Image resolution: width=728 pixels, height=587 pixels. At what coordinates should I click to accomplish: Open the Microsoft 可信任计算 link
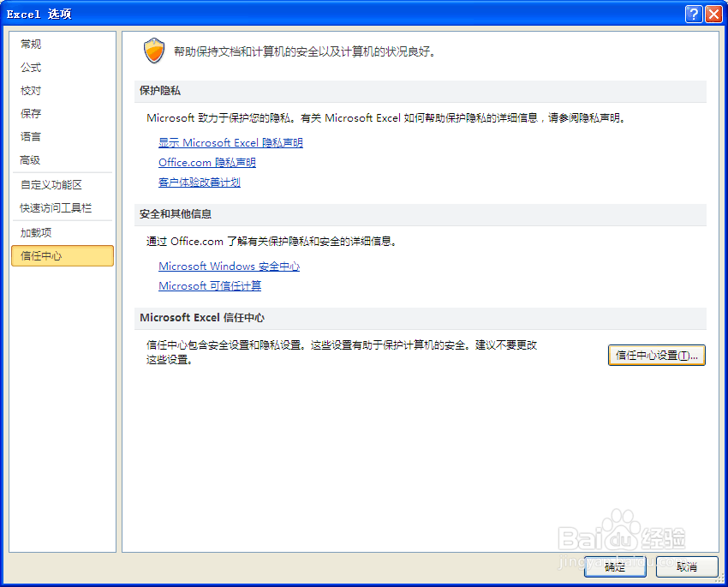(210, 285)
